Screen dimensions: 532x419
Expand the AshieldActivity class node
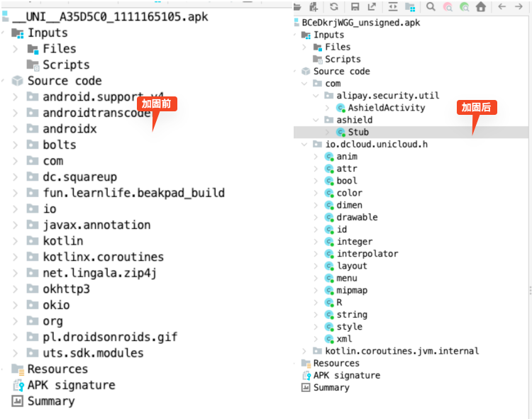click(x=327, y=108)
